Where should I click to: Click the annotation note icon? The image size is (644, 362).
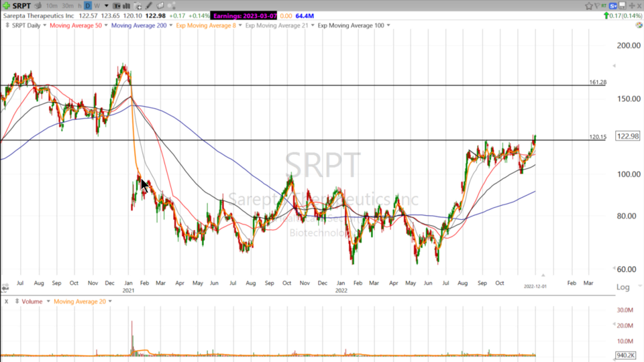pyautogui.click(x=160, y=6)
